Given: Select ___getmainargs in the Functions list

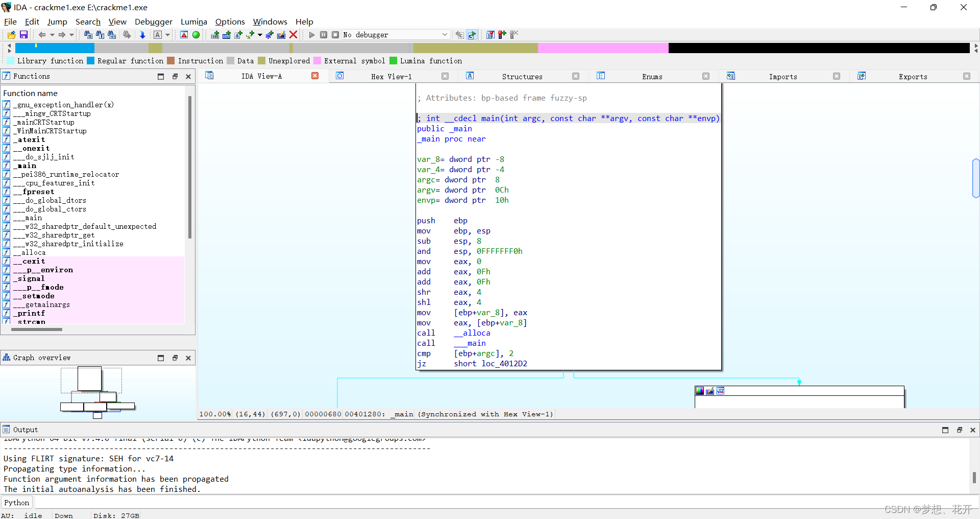Looking at the screenshot, I should (42, 304).
